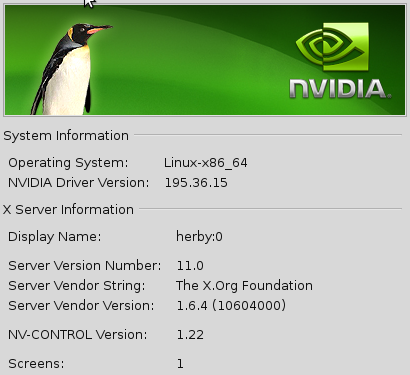Select the "System Information" heading
The width and height of the screenshot is (410, 375).
pos(66,136)
